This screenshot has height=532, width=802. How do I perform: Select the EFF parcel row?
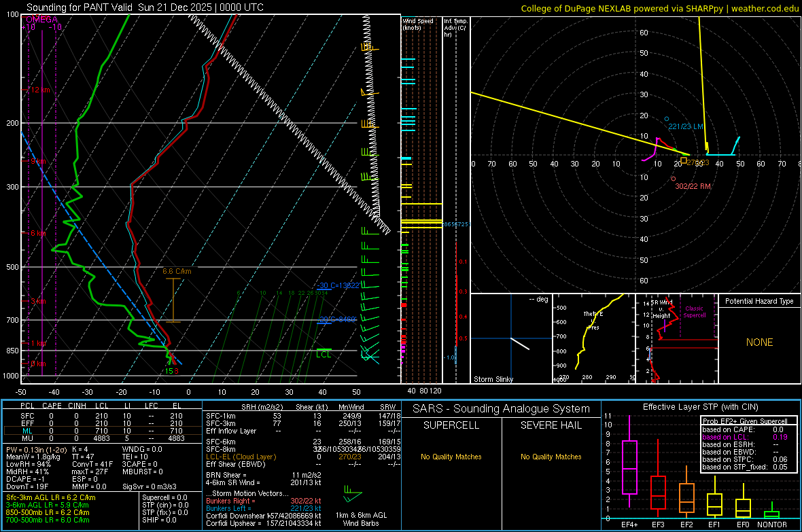click(103, 423)
